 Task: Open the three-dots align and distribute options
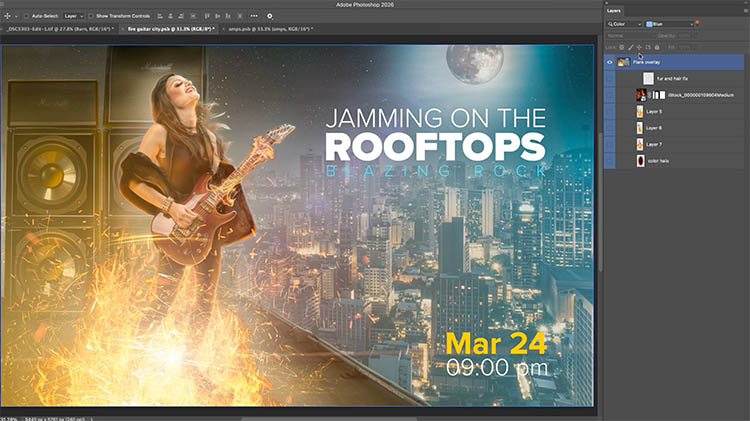[x=254, y=16]
